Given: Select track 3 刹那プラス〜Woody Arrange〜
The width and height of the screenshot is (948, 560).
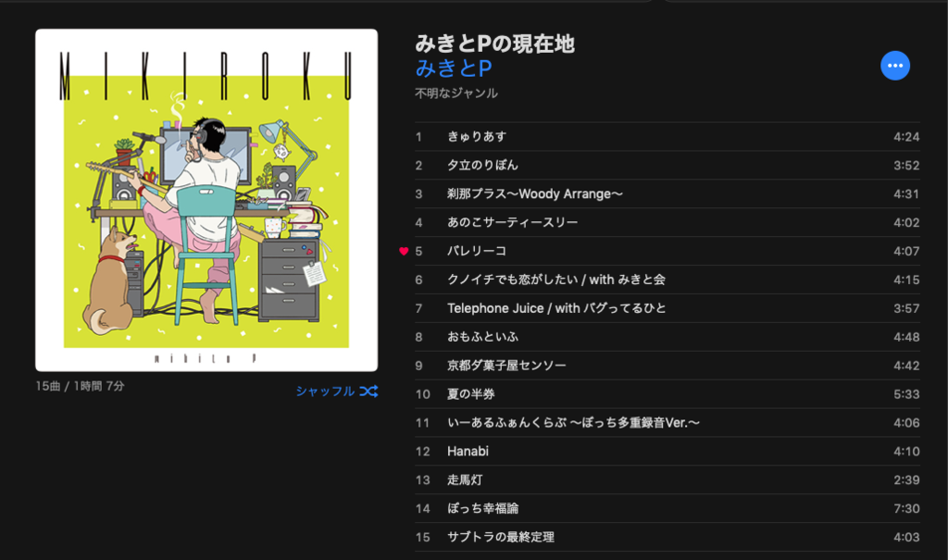Looking at the screenshot, I should [667, 194].
